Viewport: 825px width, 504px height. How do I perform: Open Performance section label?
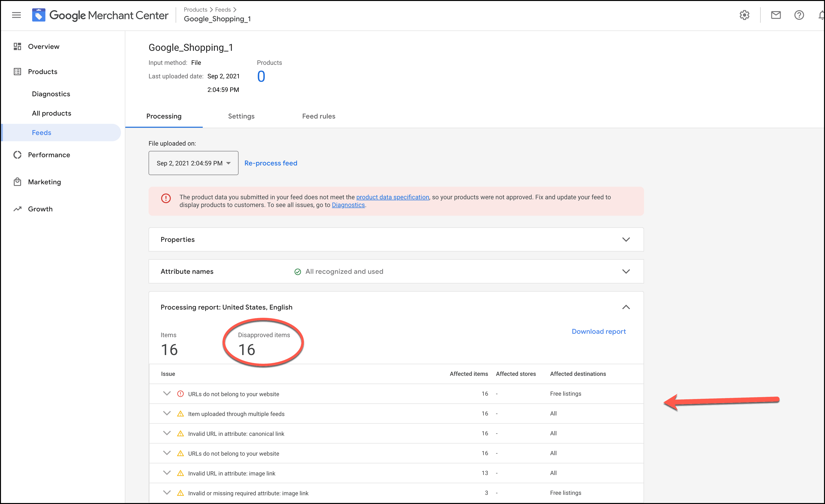tap(49, 155)
